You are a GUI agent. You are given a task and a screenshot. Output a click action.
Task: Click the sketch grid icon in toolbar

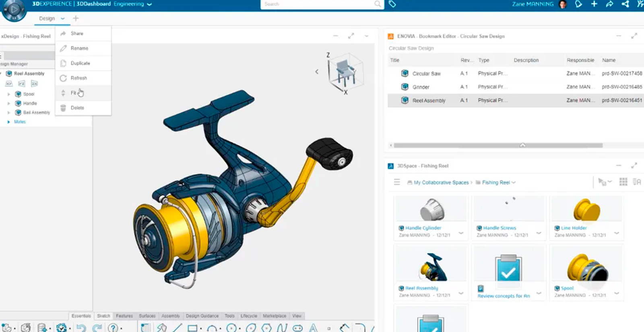click(146, 328)
